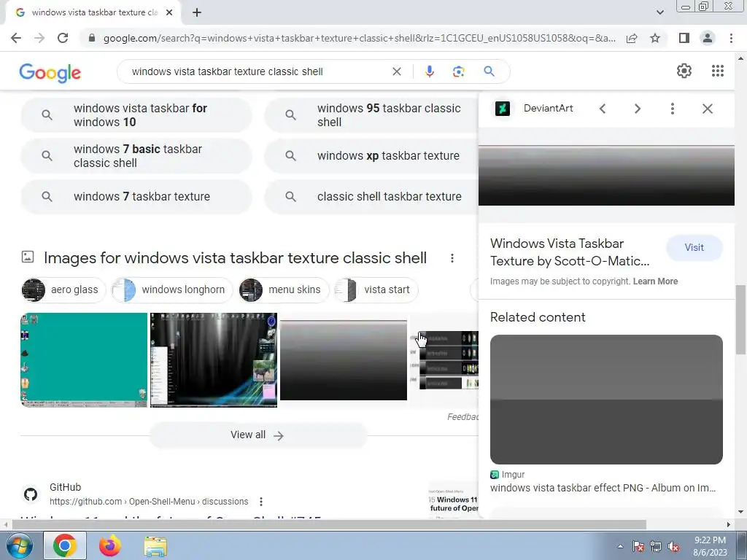Open the network tray icon
The height and width of the screenshot is (560, 747).
click(656, 547)
